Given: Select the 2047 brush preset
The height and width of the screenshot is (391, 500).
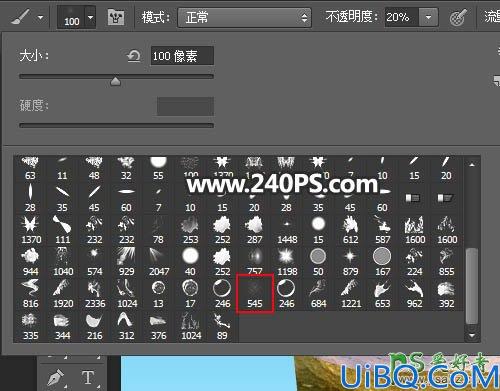Looking at the screenshot, I should (x=158, y=262).
